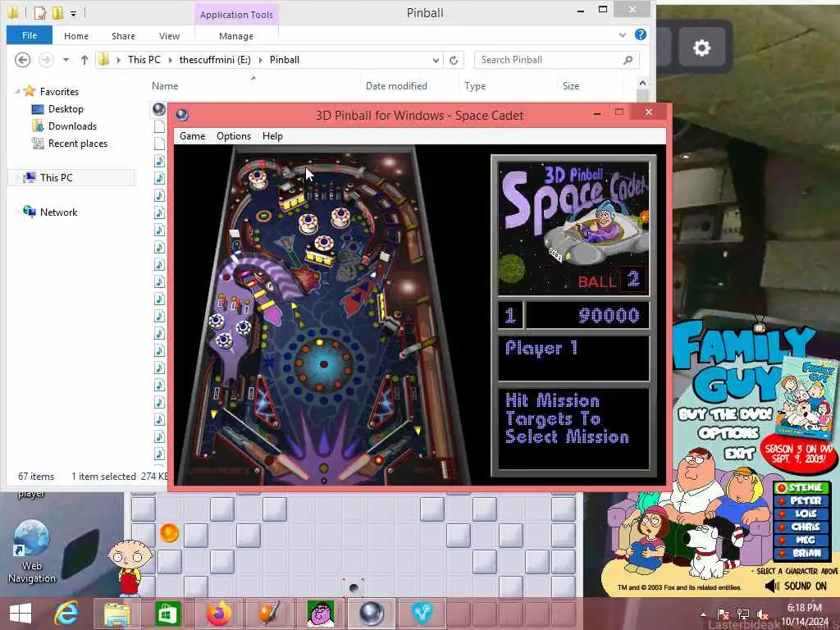Select the Application Tools contextual tab

pyautogui.click(x=236, y=15)
